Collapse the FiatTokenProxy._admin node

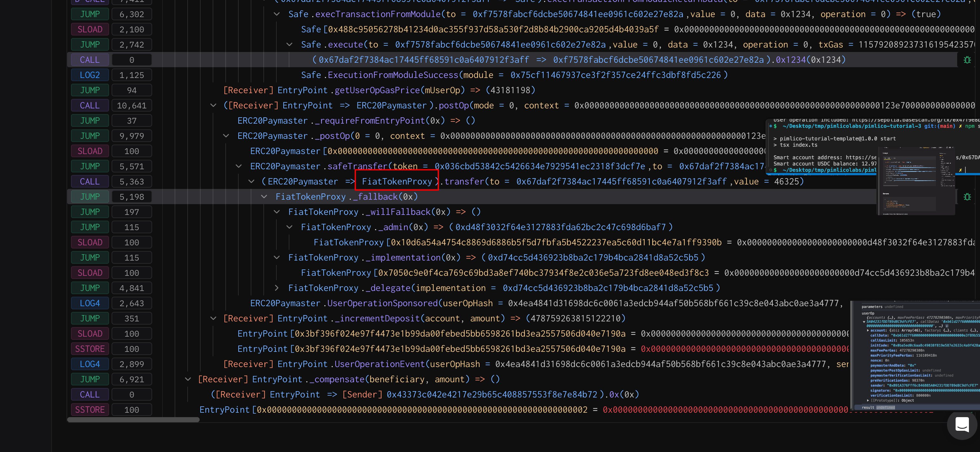point(289,227)
